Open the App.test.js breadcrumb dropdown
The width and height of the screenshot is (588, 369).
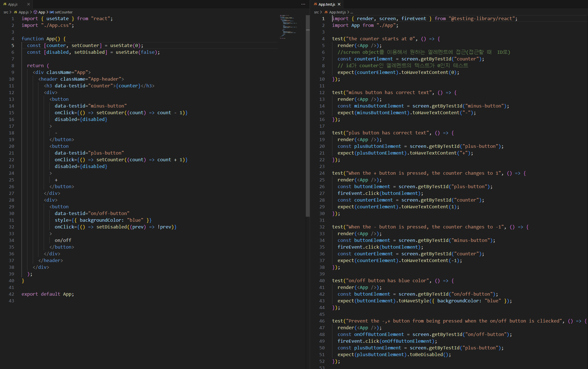pos(337,12)
